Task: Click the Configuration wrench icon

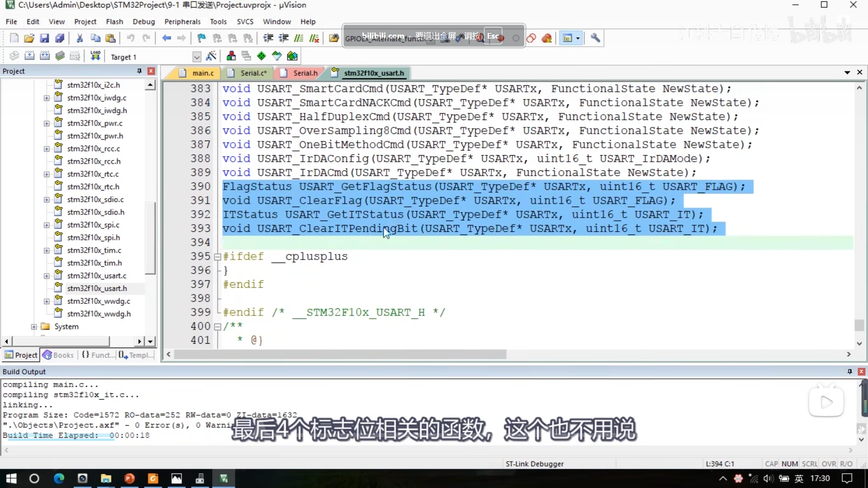Action: coord(595,38)
